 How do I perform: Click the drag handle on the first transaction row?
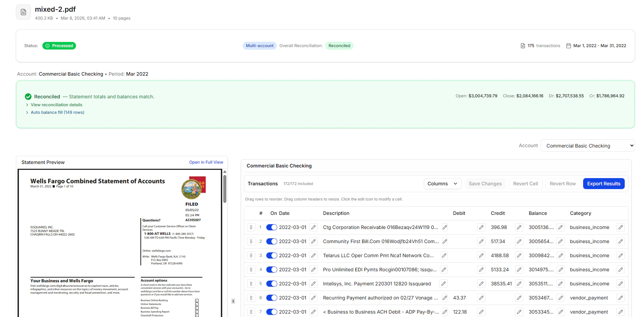(251, 227)
